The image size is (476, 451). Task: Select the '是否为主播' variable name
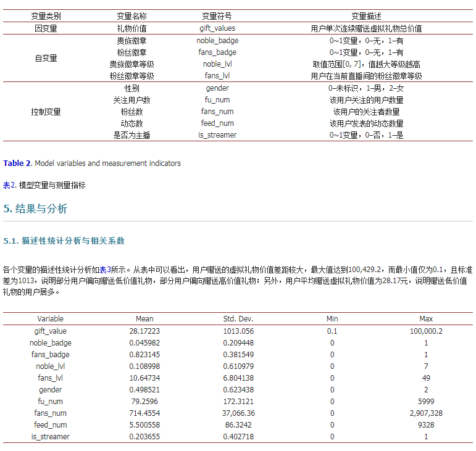132,135
